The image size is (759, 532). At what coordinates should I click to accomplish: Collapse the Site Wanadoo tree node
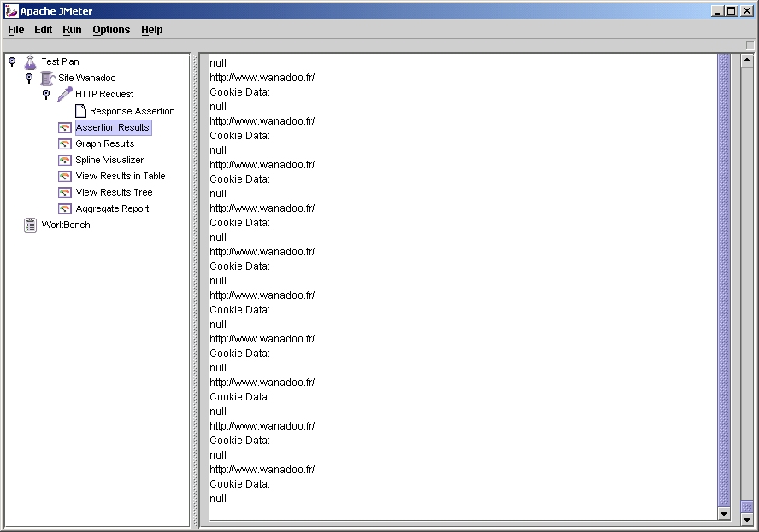pos(29,78)
